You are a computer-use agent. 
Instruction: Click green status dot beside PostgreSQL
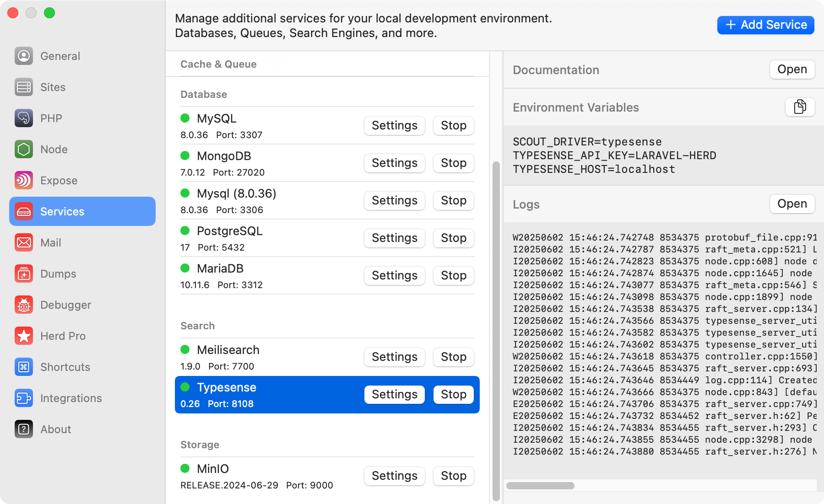pos(185,231)
